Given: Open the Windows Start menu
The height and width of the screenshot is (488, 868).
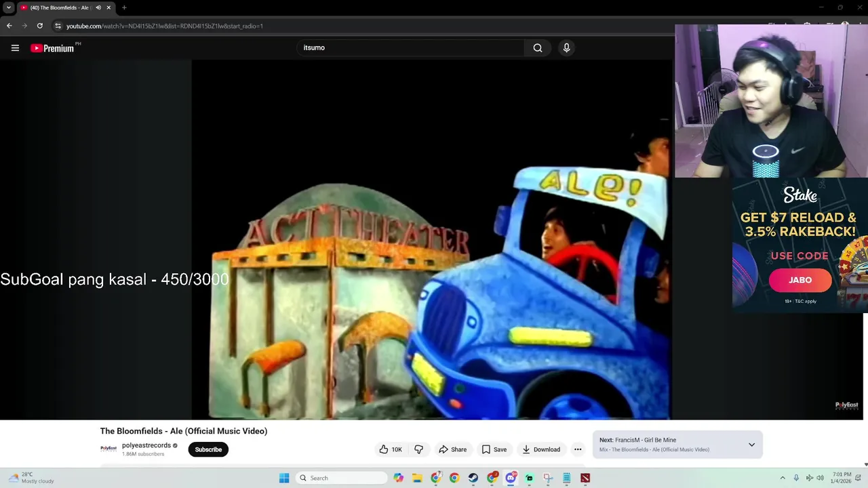Looking at the screenshot, I should pyautogui.click(x=284, y=478).
